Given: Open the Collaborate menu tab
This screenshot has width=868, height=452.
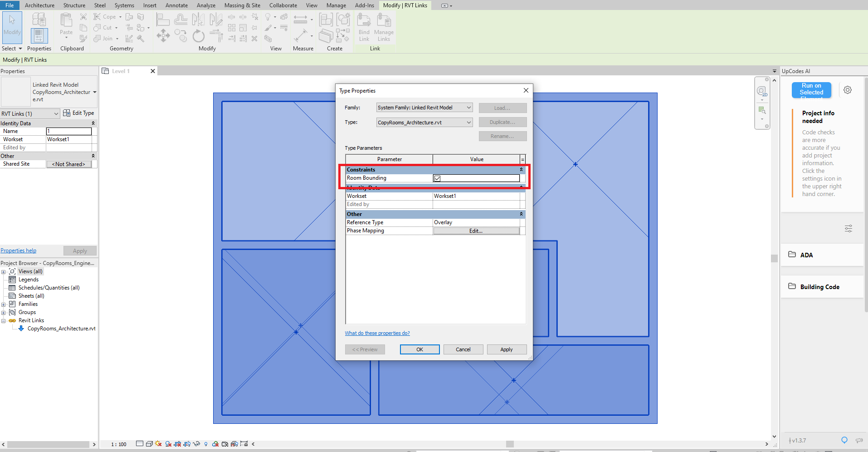Looking at the screenshot, I should pyautogui.click(x=283, y=5).
